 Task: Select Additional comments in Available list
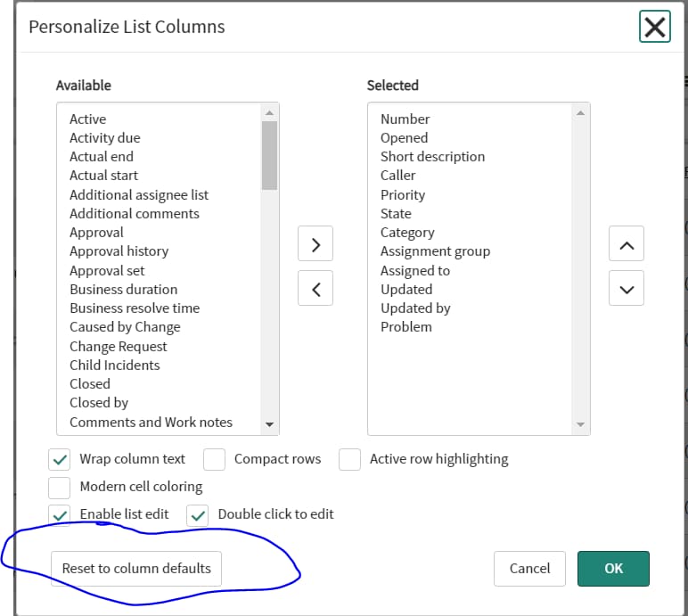point(135,214)
